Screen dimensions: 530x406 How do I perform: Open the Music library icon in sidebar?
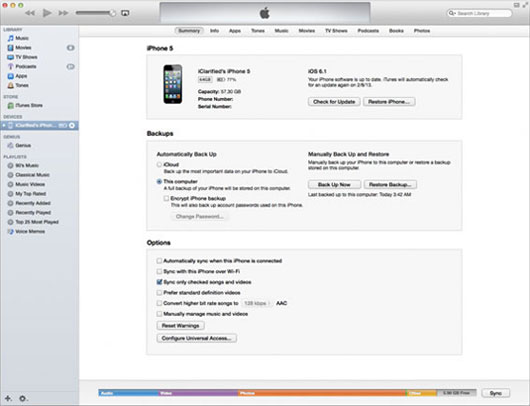(11, 38)
